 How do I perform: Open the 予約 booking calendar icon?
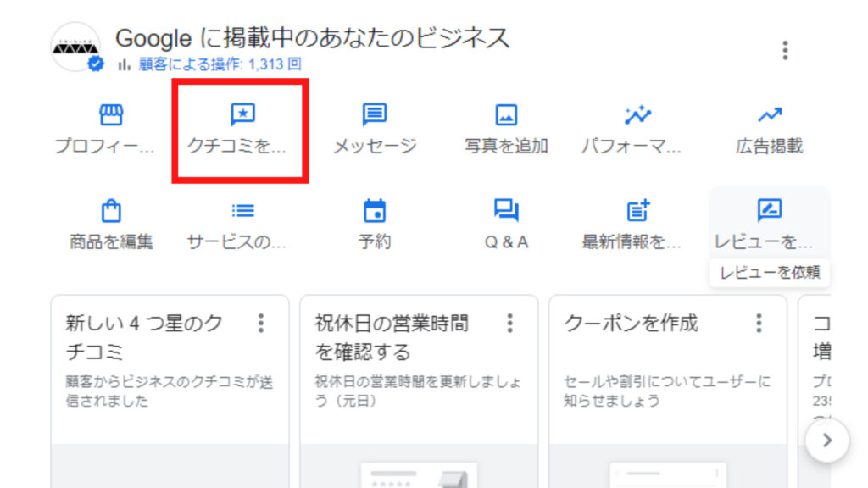point(374,211)
